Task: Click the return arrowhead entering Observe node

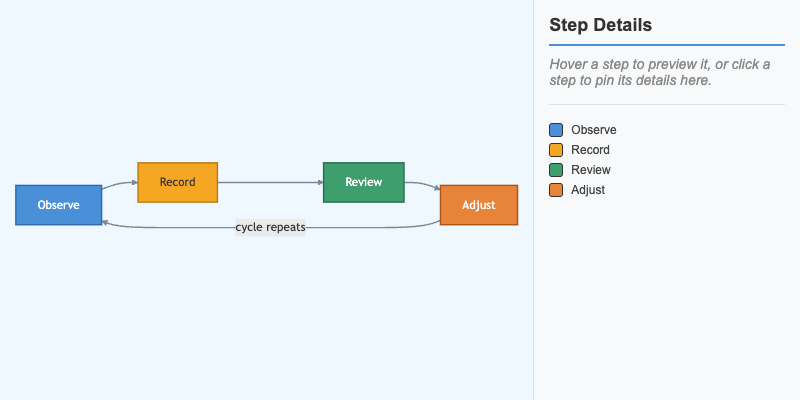Action: [x=105, y=223]
